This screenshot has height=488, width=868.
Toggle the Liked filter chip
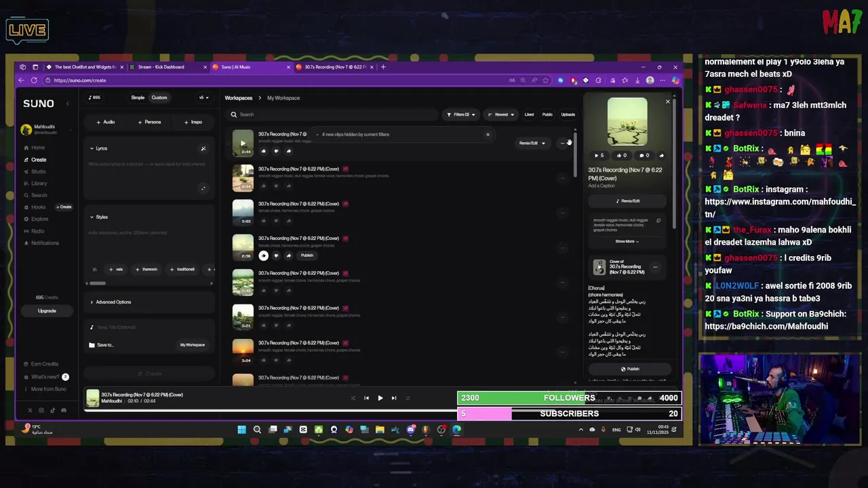(529, 115)
